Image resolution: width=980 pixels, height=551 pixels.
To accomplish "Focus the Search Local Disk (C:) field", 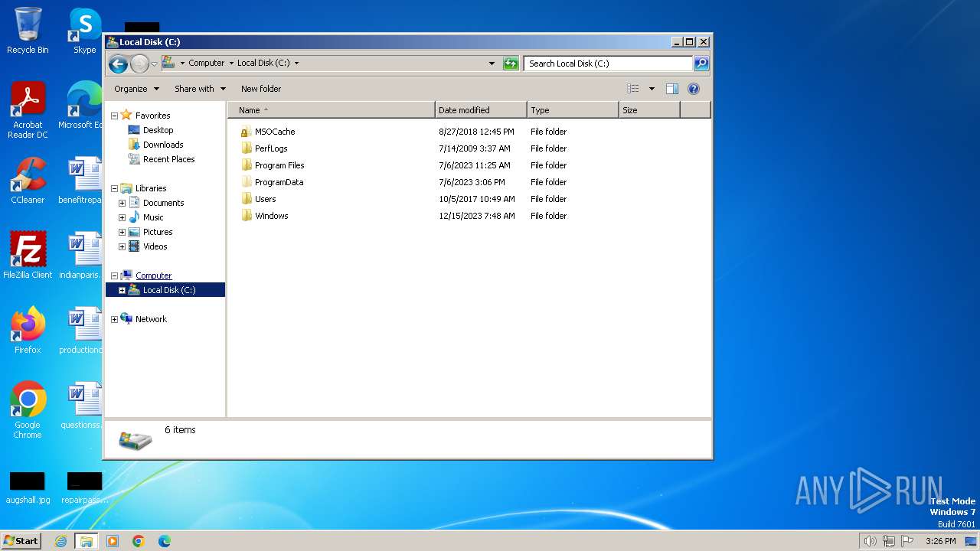I will click(x=609, y=64).
